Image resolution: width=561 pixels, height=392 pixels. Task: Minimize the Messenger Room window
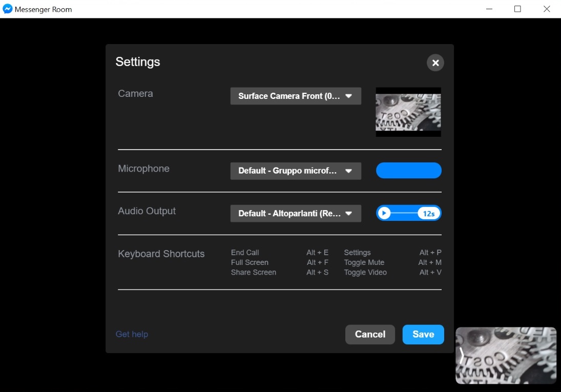point(488,9)
